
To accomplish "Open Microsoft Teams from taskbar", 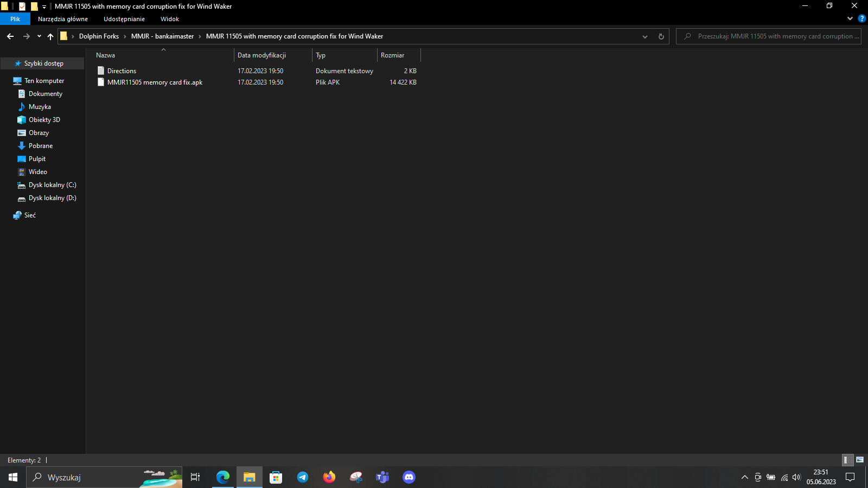I will (382, 477).
